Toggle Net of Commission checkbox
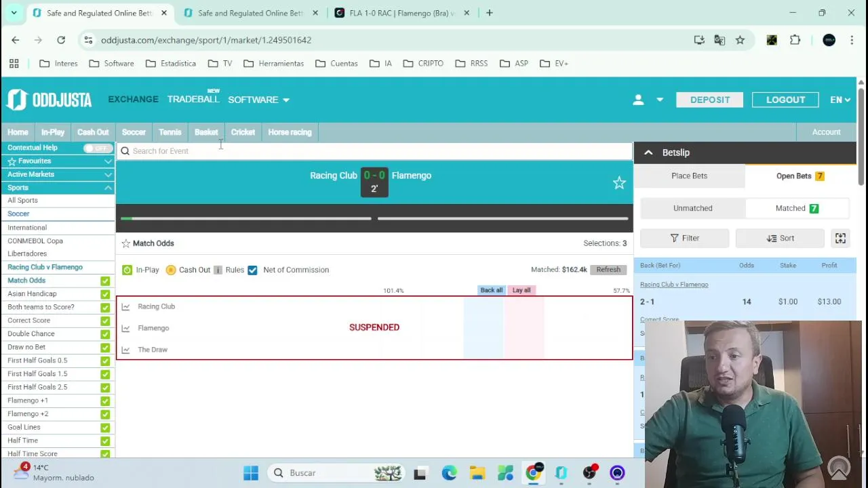This screenshot has height=488, width=868. tap(252, 270)
